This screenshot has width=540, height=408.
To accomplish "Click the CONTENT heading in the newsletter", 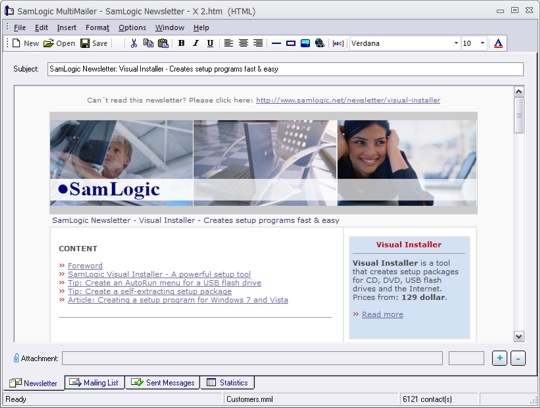I will coord(78,249).
